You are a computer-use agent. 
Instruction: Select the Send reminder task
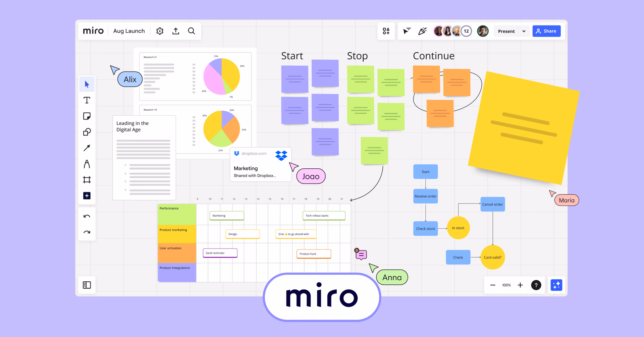coord(220,253)
